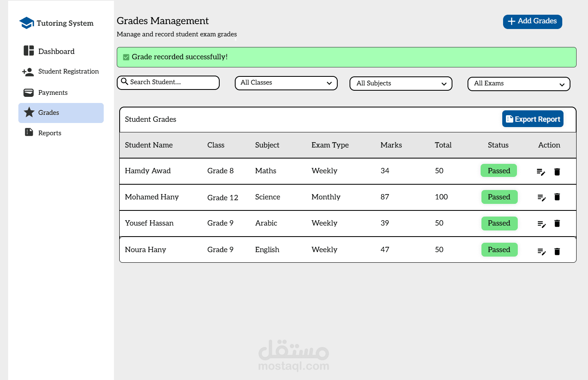The image size is (588, 380).
Task: Click the Total column header
Action: pos(443,145)
